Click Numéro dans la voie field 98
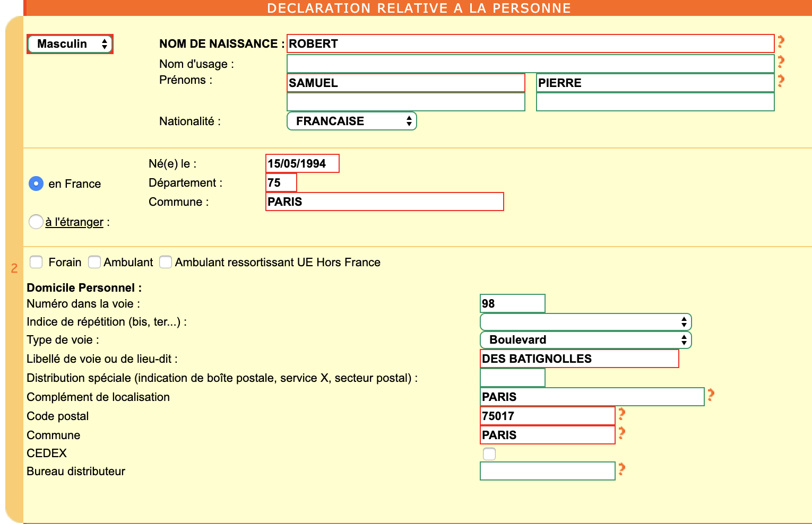Screen dimensions: 812x524 [513, 303]
